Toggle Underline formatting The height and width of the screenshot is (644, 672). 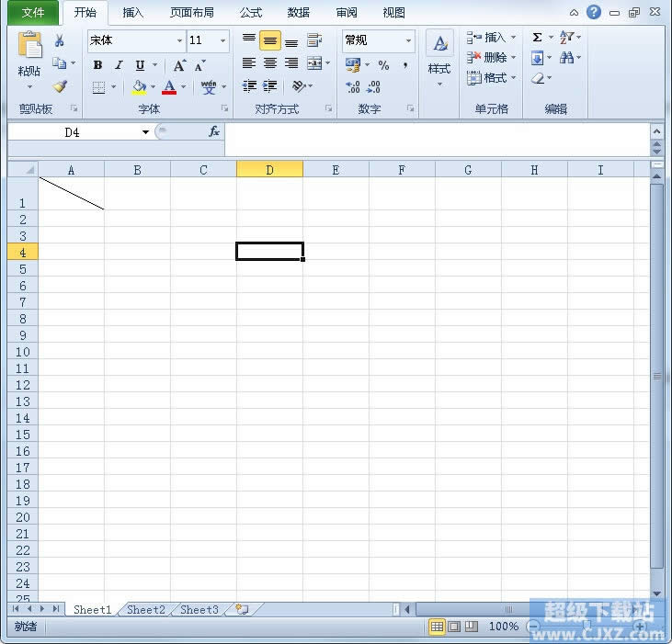(x=140, y=65)
